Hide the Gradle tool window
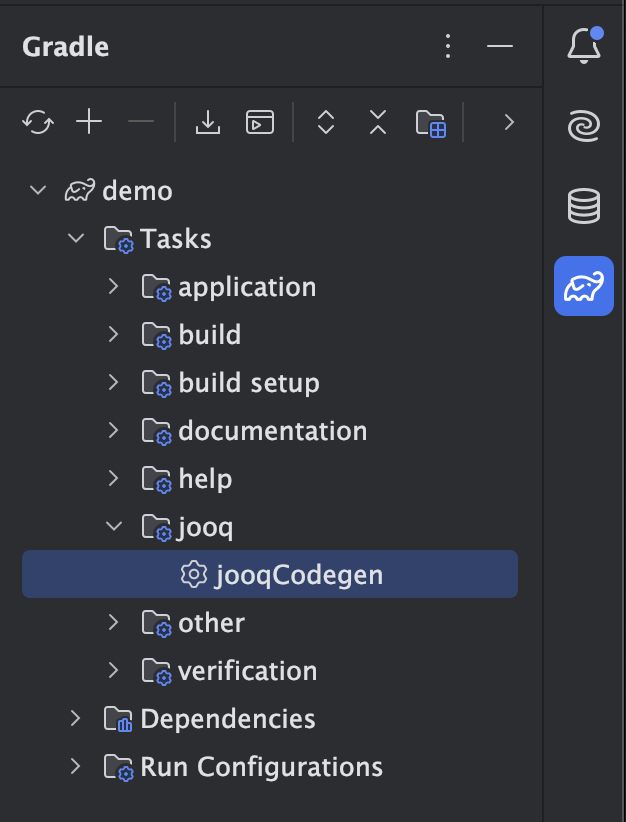This screenshot has height=822, width=626. pos(500,46)
